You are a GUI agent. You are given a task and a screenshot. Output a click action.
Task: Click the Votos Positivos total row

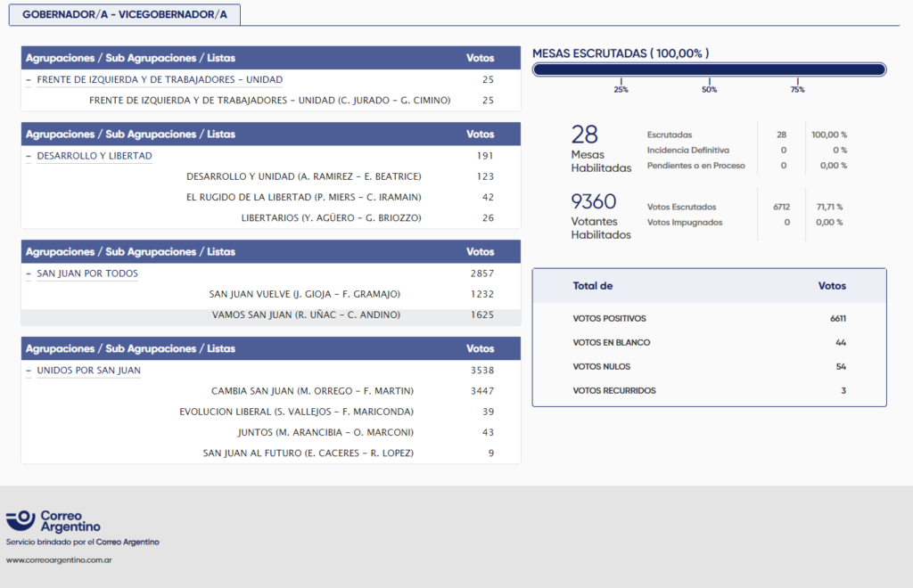[709, 318]
